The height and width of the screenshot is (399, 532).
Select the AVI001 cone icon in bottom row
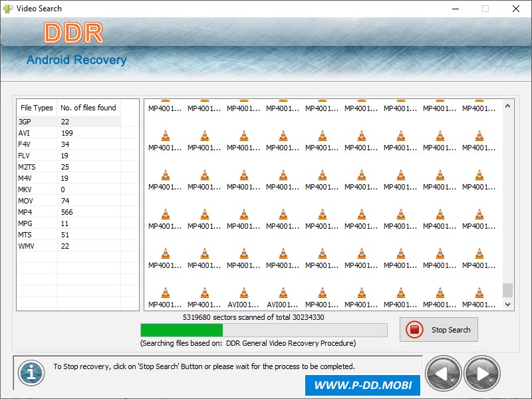[243, 293]
